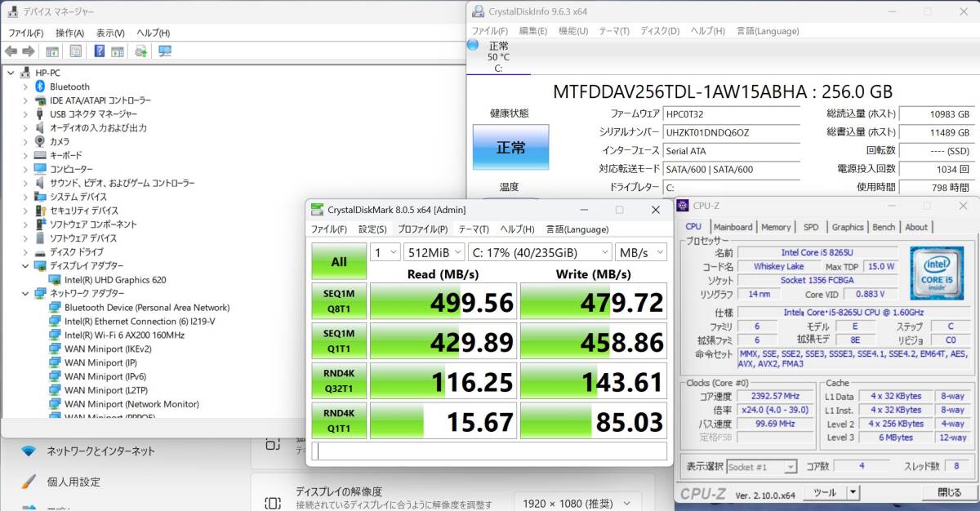Click the blue Help question-mark toolbar icon
The width and height of the screenshot is (980, 511).
(99, 51)
